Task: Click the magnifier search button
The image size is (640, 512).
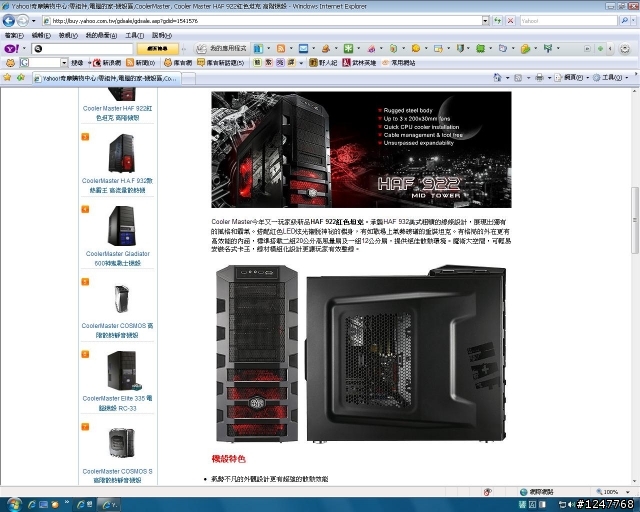Action: coord(624,20)
